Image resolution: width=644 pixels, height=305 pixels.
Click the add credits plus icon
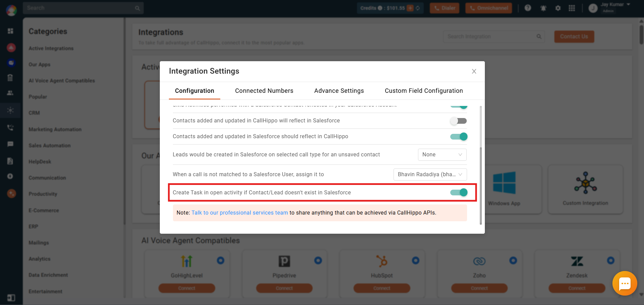(410, 8)
